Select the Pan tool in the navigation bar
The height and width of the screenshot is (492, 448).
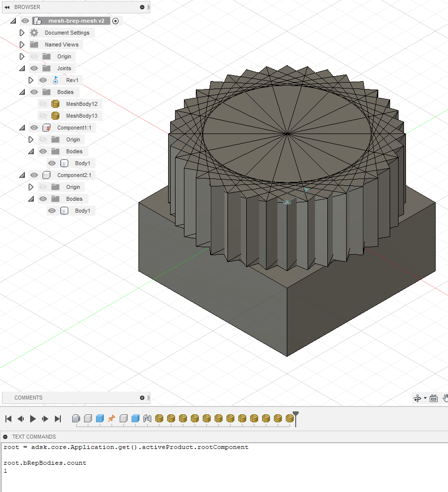pyautogui.click(x=446, y=398)
